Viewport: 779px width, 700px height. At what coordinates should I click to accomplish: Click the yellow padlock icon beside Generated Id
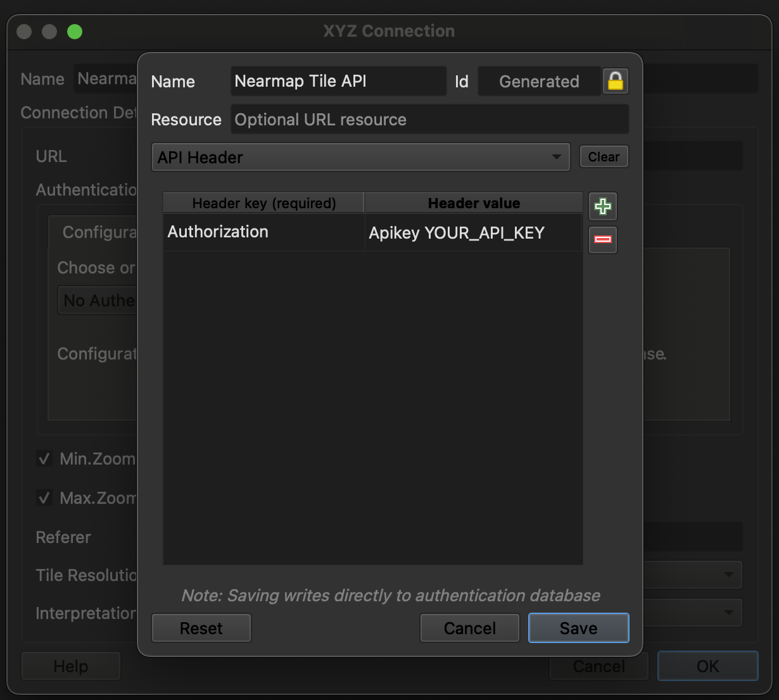pos(615,81)
